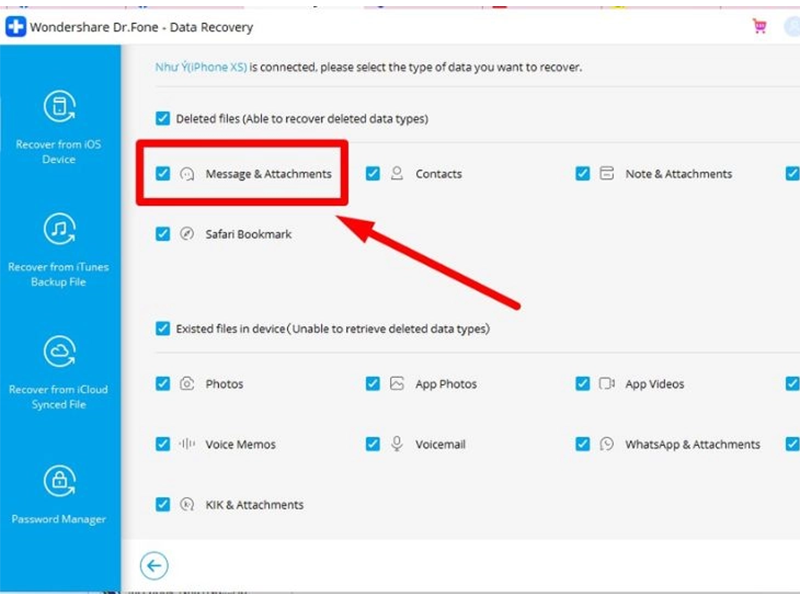Select Recover from iTunes Backup File icon
This screenshot has height=600, width=800.
click(59, 229)
